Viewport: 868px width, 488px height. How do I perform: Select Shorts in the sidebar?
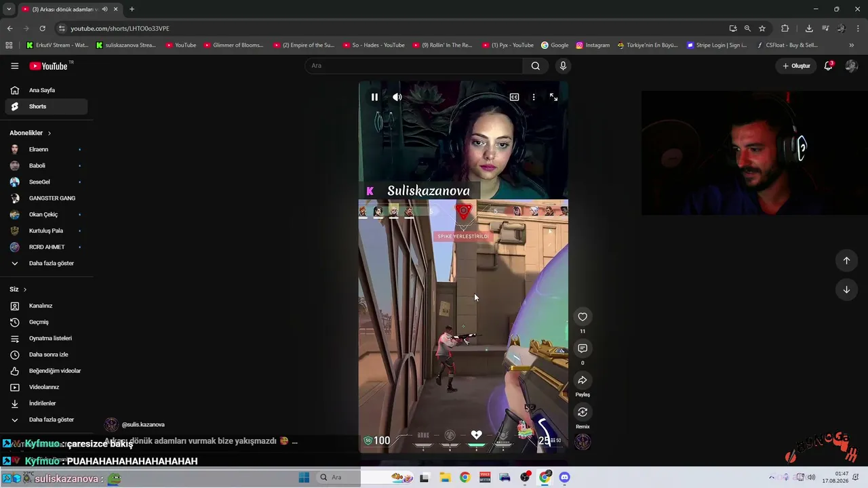[x=46, y=106]
